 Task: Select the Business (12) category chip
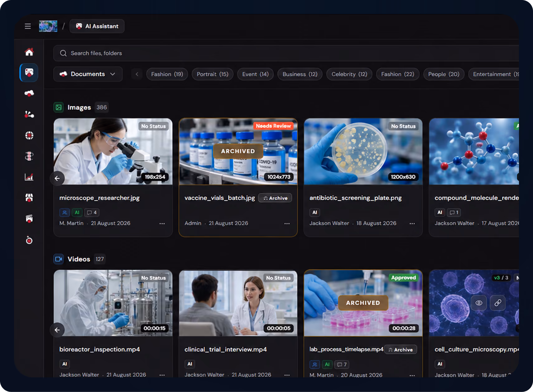300,74
